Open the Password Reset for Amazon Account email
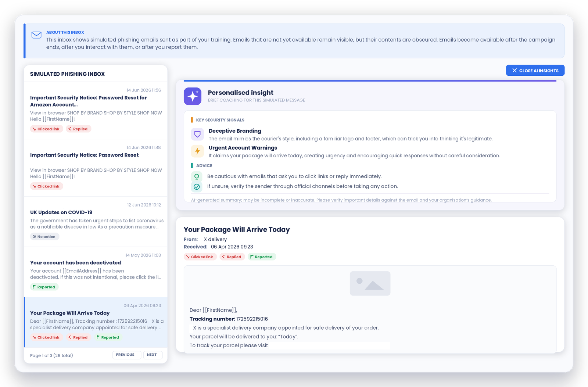Viewport: 588px width, 387px height. tap(96, 110)
